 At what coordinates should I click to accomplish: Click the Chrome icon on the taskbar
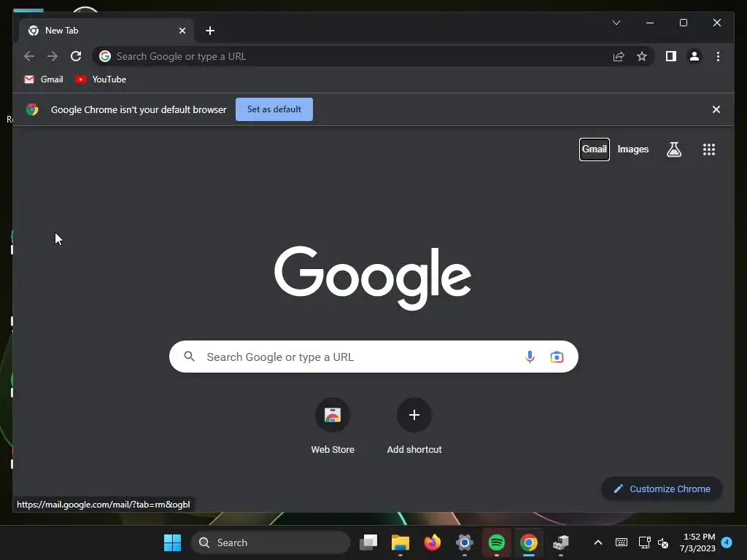click(528, 542)
